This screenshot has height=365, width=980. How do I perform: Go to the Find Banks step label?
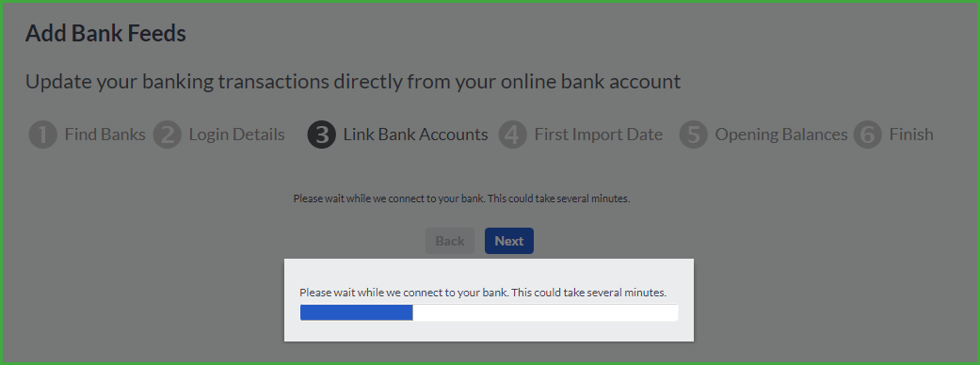105,135
